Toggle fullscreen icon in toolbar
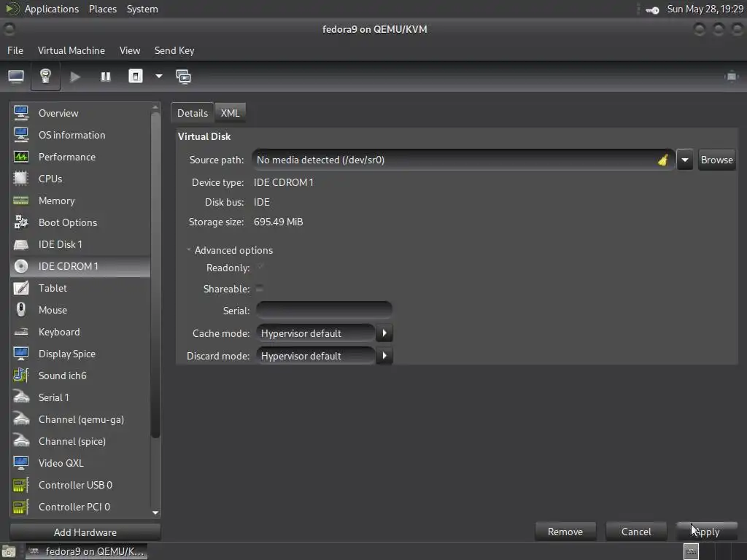Image resolution: width=747 pixels, height=560 pixels. pos(731,76)
